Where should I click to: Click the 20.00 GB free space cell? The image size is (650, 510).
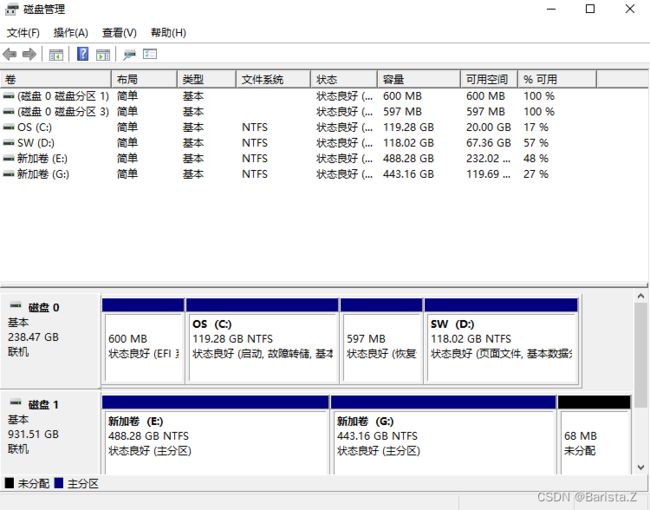coord(488,127)
